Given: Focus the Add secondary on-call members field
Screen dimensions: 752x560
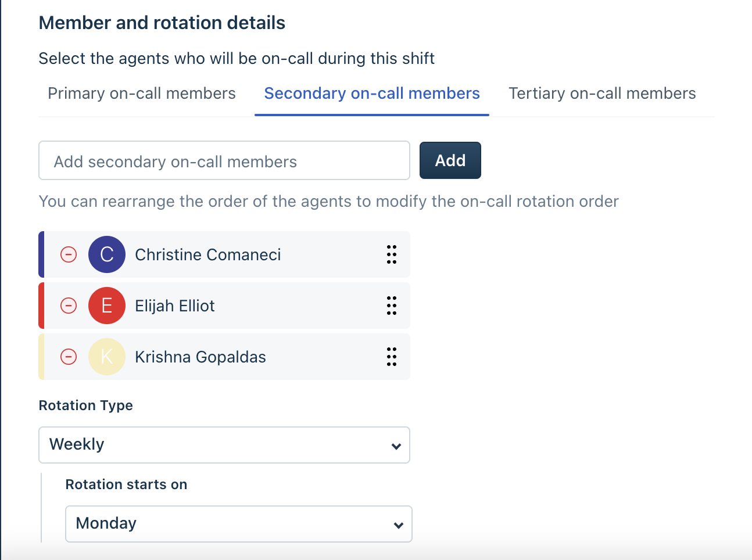Looking at the screenshot, I should tap(224, 161).
